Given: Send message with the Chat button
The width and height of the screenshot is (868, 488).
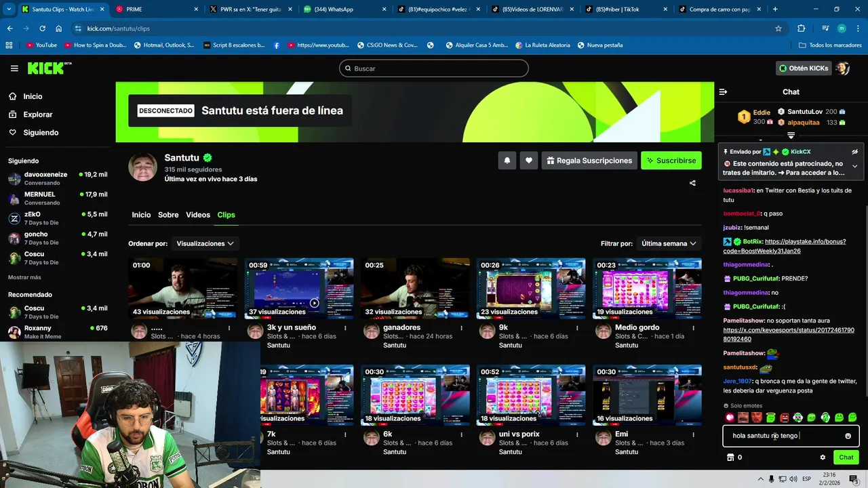Looking at the screenshot, I should coord(846,457).
